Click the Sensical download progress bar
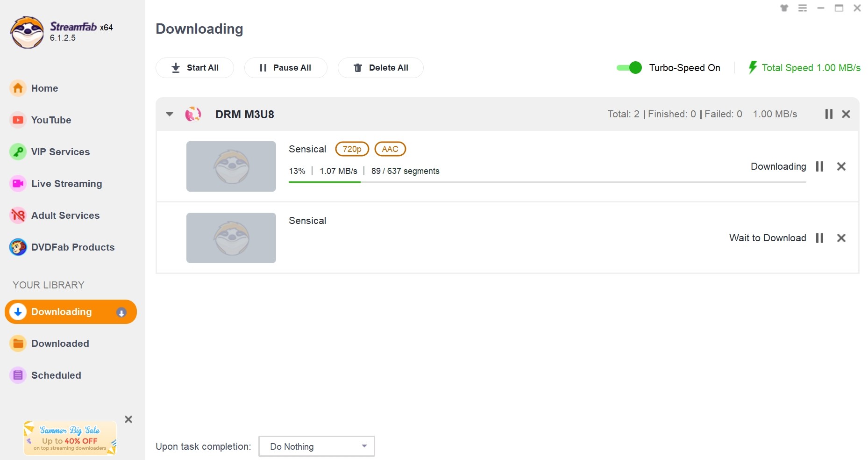This screenshot has width=868, height=460. (548, 182)
